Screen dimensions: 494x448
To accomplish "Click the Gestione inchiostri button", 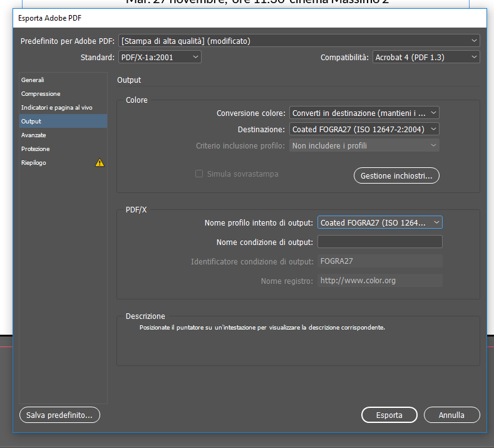I will click(396, 175).
